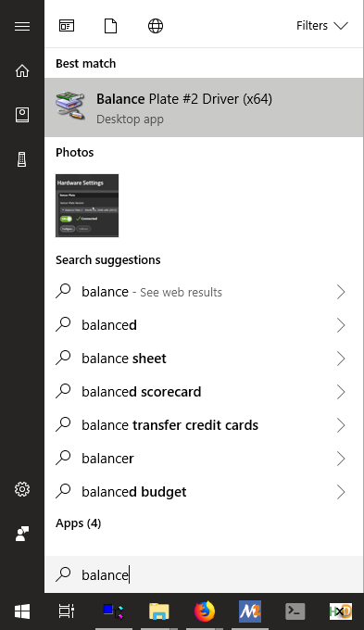
Task: Click the Devices tower icon in the sidebar
Action: [22, 159]
